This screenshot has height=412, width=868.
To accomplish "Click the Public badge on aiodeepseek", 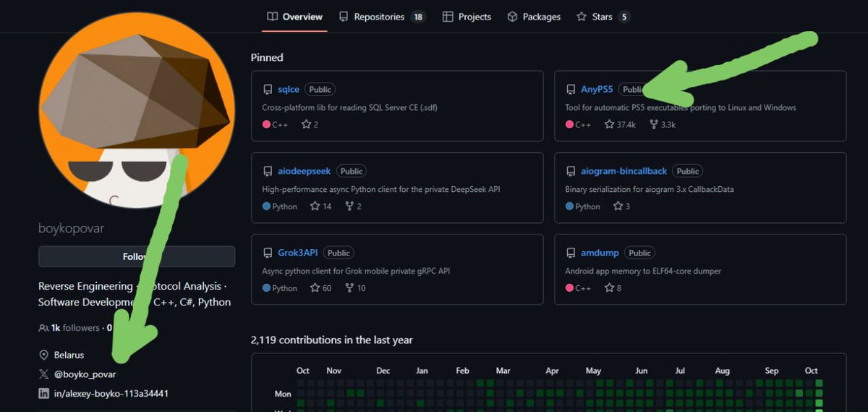I will click(352, 172).
